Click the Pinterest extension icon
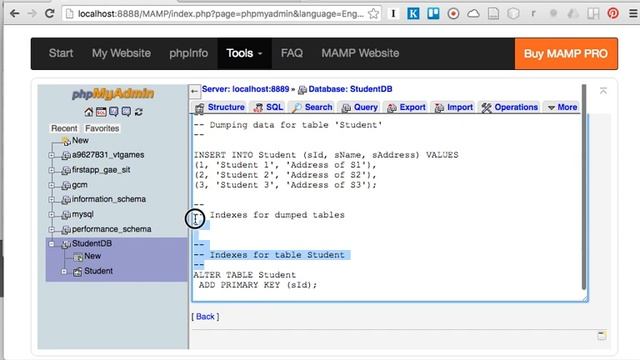 pyautogui.click(x=613, y=13)
